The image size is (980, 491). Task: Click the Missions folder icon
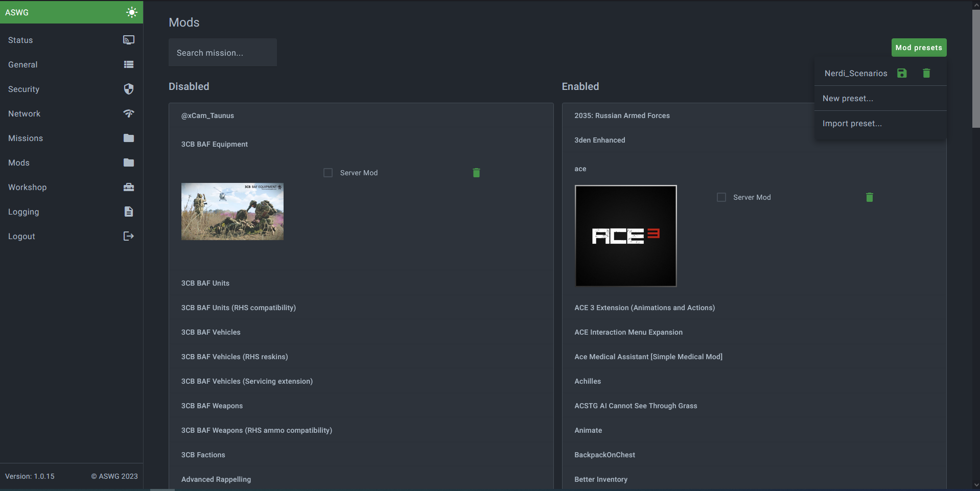pos(129,138)
